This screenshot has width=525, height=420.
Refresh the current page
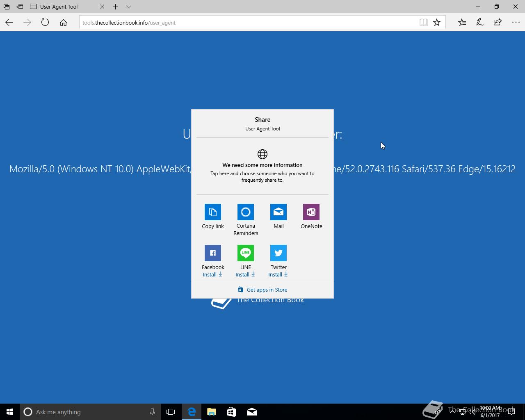click(x=45, y=23)
